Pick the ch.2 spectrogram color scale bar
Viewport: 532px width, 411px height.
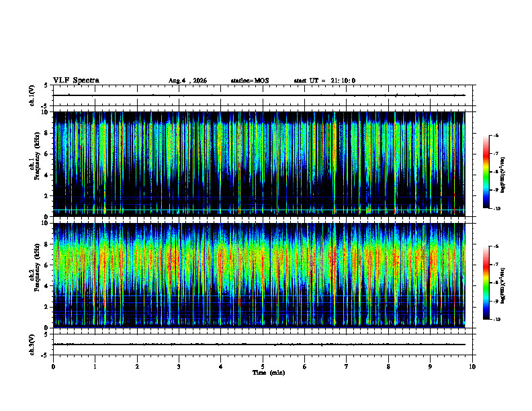486,283
